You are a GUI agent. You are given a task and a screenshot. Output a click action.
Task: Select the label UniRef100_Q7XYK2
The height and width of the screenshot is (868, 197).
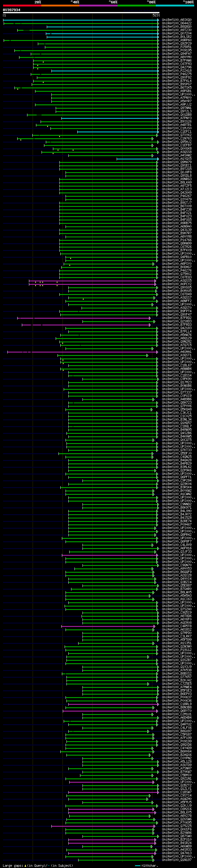[177, 135]
